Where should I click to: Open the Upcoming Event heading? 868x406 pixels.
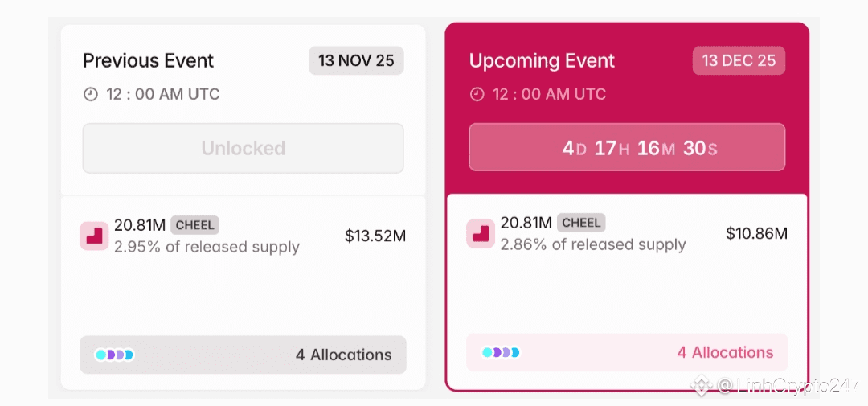coord(542,61)
